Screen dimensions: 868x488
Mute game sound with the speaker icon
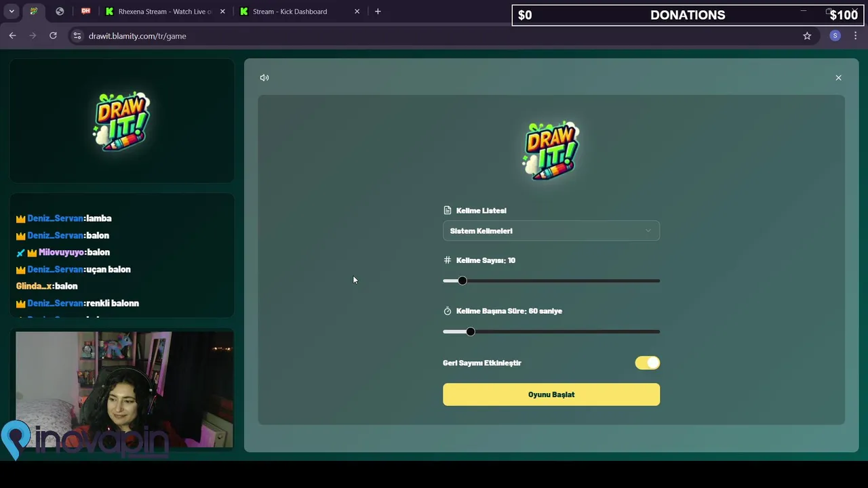pyautogui.click(x=264, y=78)
